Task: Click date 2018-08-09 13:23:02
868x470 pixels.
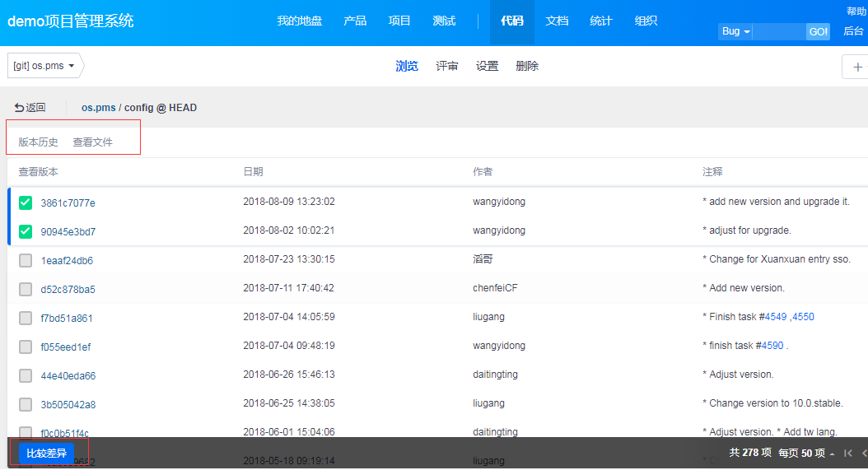Action: click(x=289, y=202)
